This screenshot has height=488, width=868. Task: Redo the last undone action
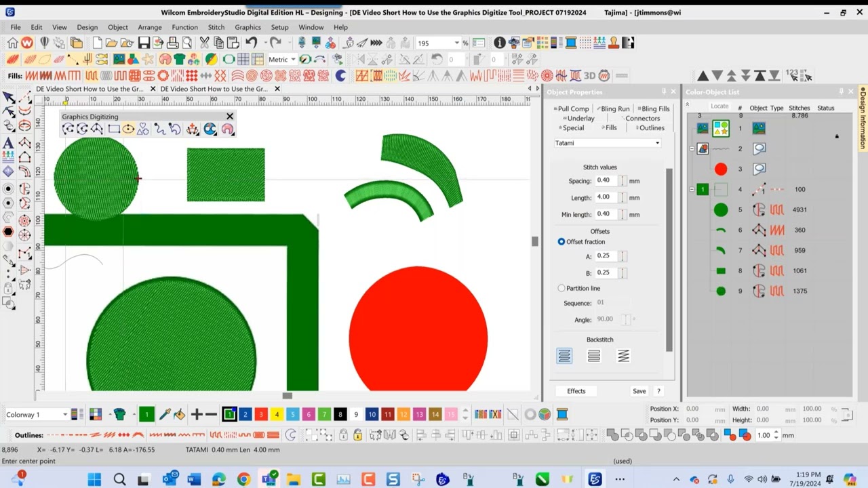pos(275,43)
